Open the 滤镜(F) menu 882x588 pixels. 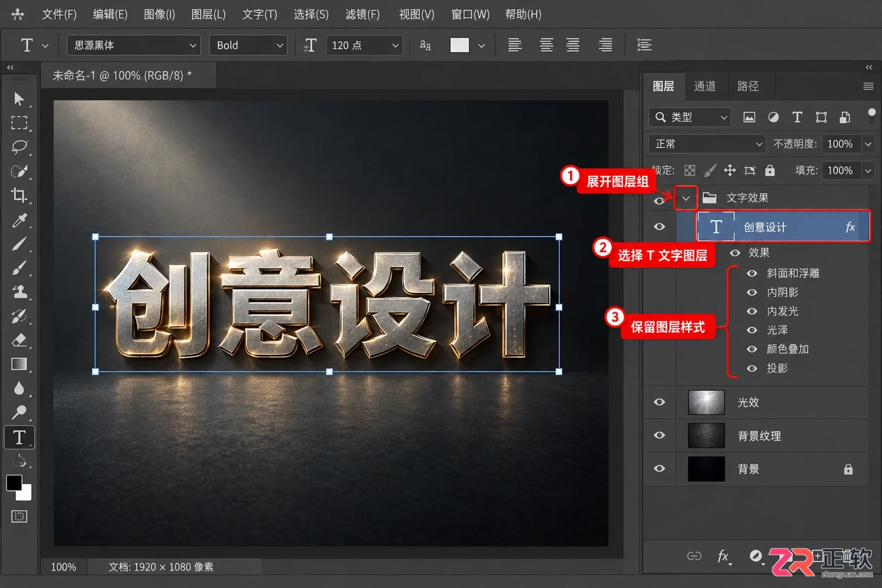point(363,14)
